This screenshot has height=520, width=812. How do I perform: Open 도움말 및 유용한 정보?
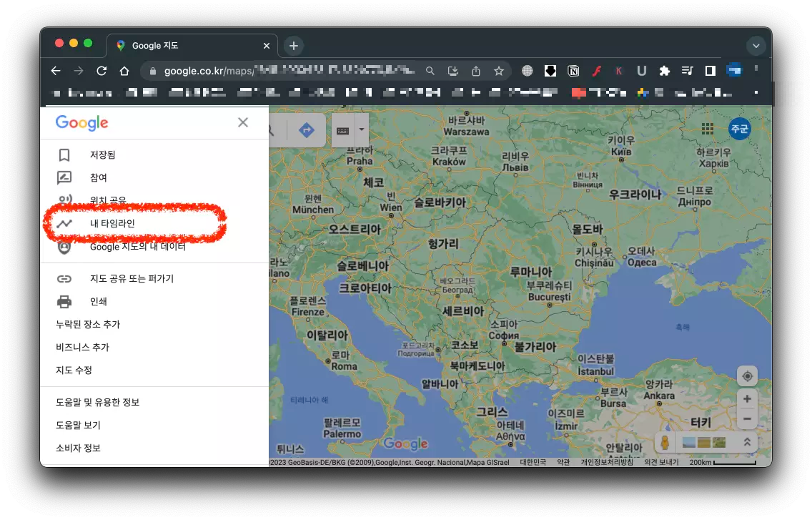click(97, 402)
